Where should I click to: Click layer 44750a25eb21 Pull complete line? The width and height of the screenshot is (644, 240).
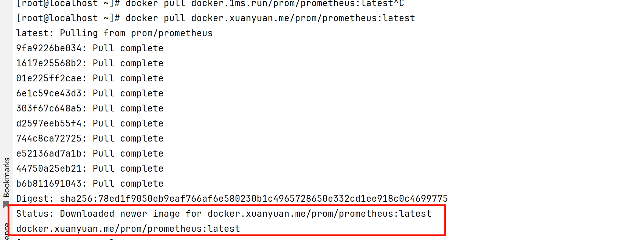click(90, 169)
